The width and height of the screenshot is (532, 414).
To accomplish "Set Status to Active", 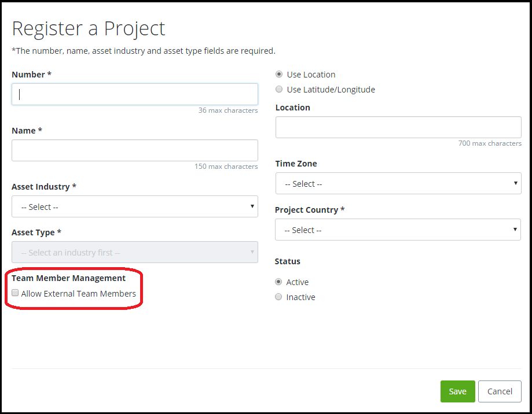I will click(x=278, y=282).
